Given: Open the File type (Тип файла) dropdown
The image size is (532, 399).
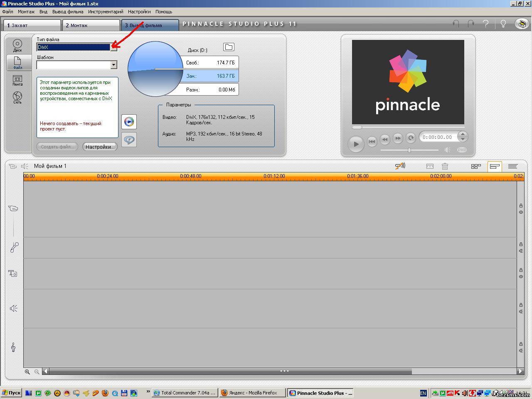Looking at the screenshot, I should [x=113, y=47].
